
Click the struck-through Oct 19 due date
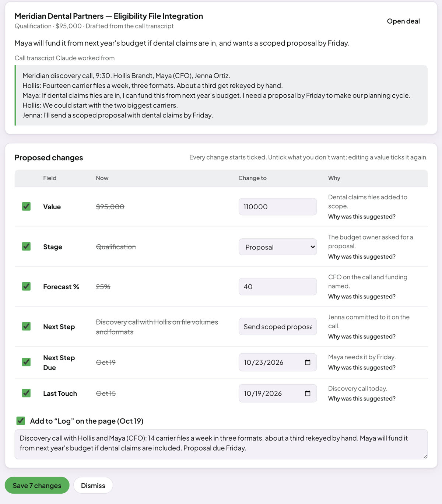pyautogui.click(x=106, y=363)
